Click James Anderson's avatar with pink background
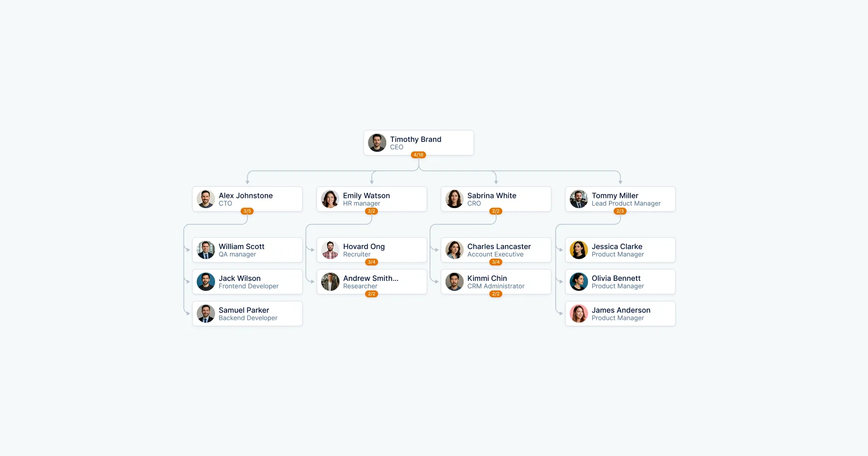The height and width of the screenshot is (456, 868). pyautogui.click(x=579, y=314)
